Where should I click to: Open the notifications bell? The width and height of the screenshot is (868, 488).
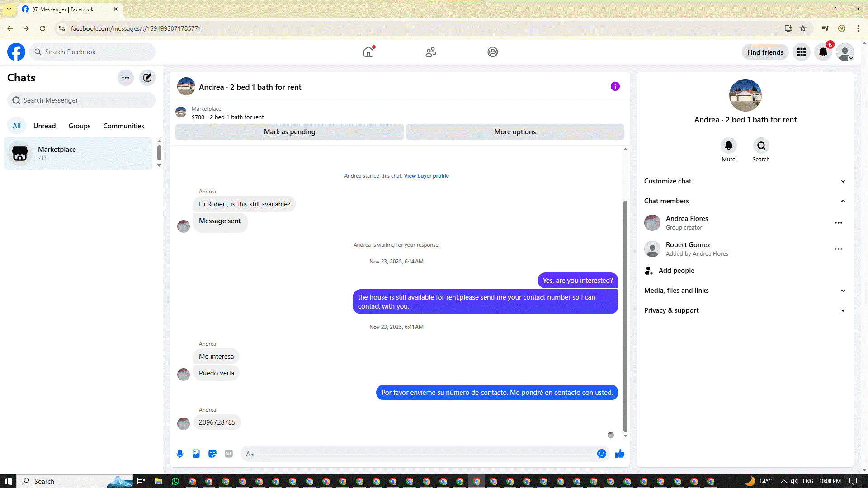(x=823, y=52)
